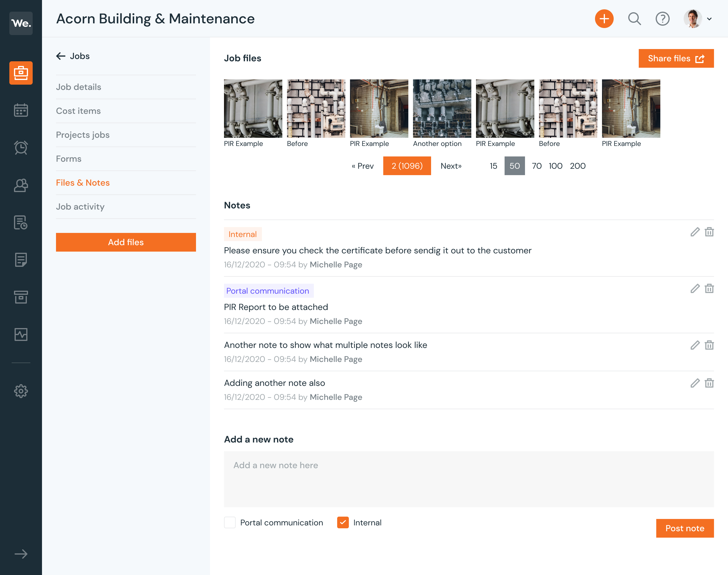Click the global add orange plus button
Viewport: 728px width, 575px height.
point(605,18)
